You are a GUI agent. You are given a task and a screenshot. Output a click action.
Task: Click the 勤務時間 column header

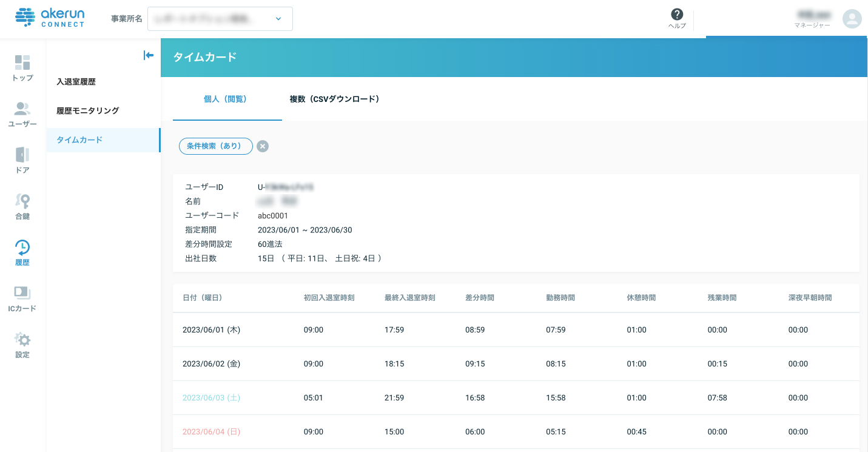(x=560, y=298)
